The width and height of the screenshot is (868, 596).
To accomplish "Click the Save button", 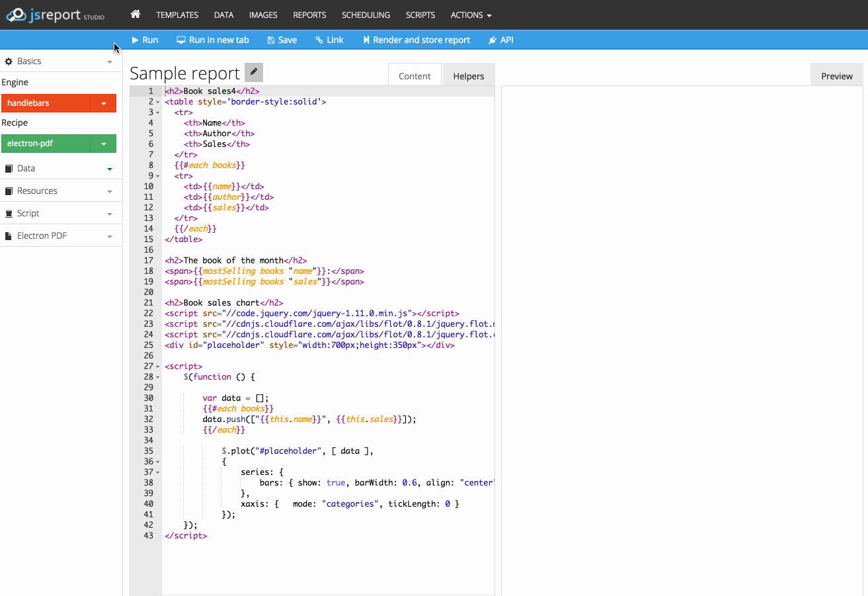I will click(282, 40).
